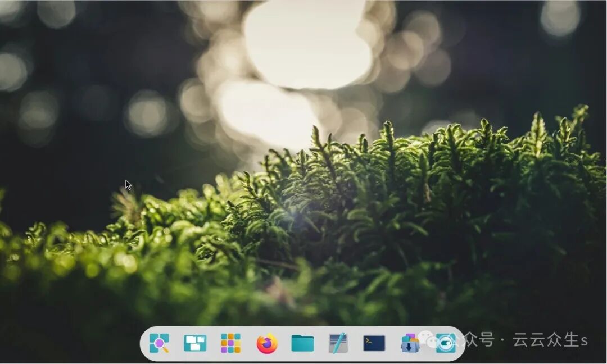
Task: Open the system settings toggle icon
Action: coord(446,343)
